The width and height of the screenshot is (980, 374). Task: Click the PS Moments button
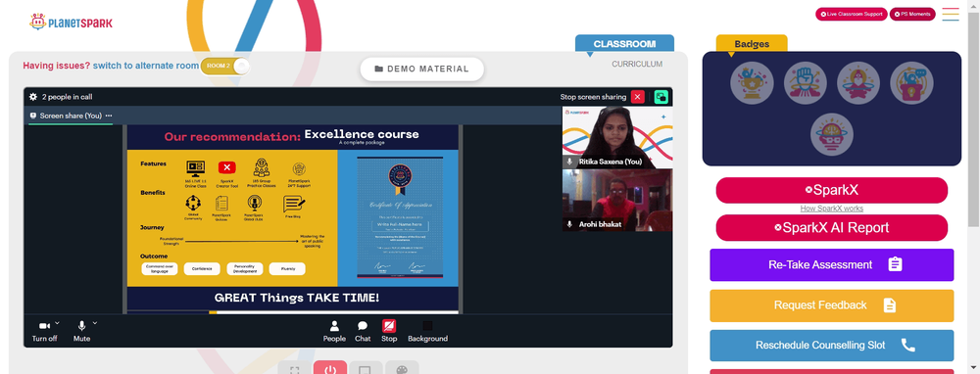coord(912,14)
